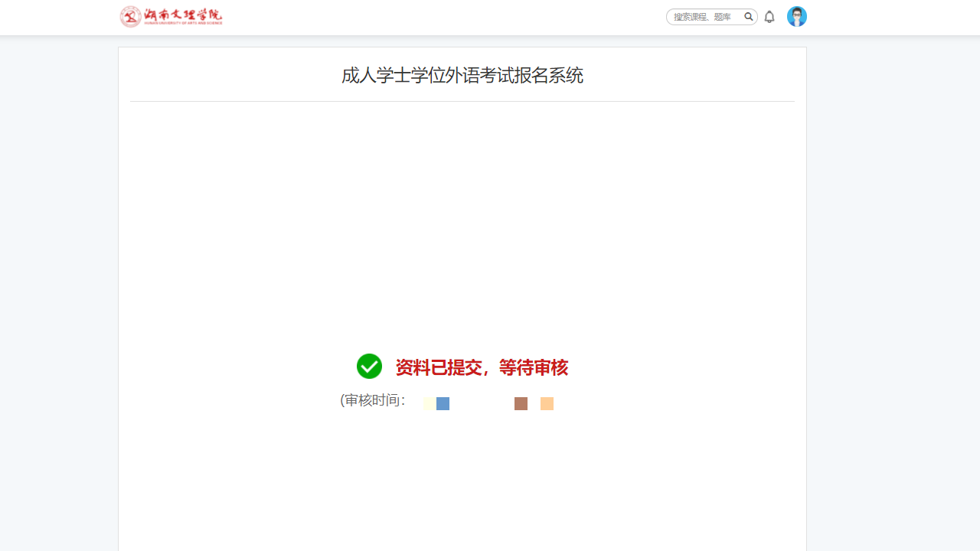Click the 成人学士学位外语考试报名系统 page title
Viewport: 980px width, 551px height.
(462, 75)
